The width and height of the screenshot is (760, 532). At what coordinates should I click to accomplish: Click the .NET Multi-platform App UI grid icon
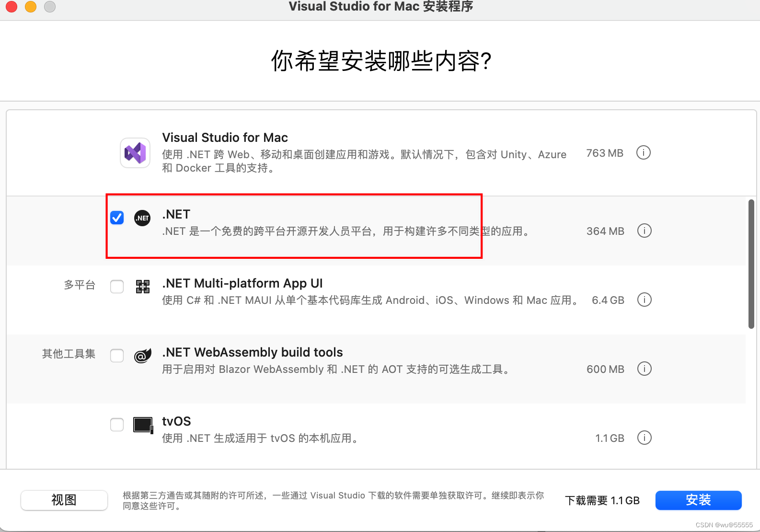(x=143, y=287)
